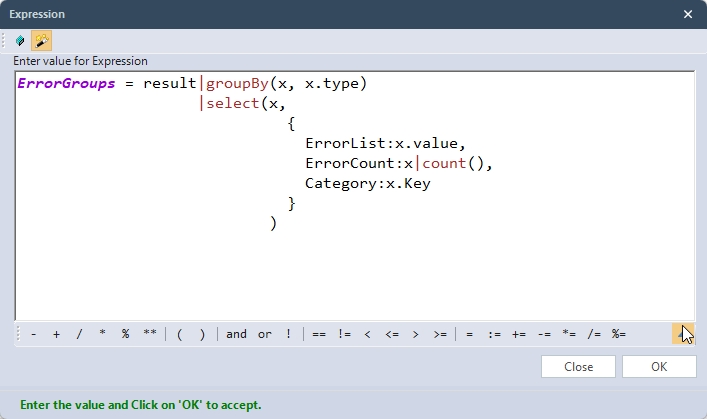707x419 pixels.
Task: Insert the '+=' operator
Action: coord(519,334)
